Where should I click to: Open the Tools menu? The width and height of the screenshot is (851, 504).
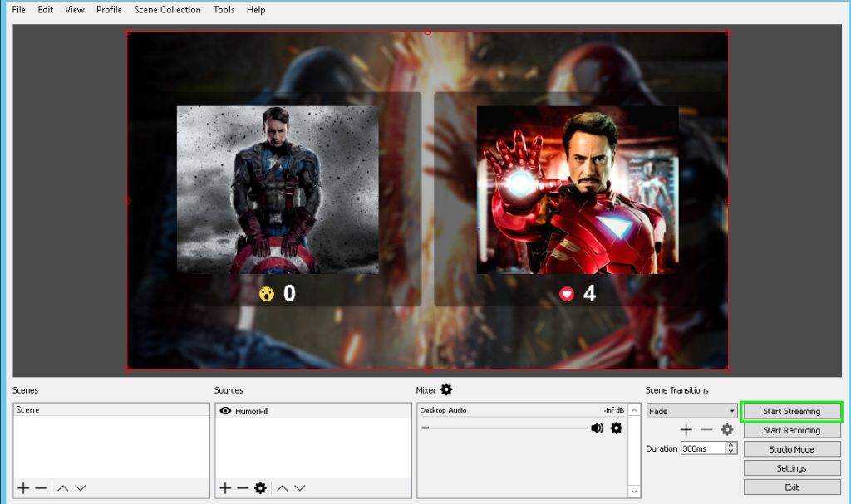pyautogui.click(x=224, y=10)
